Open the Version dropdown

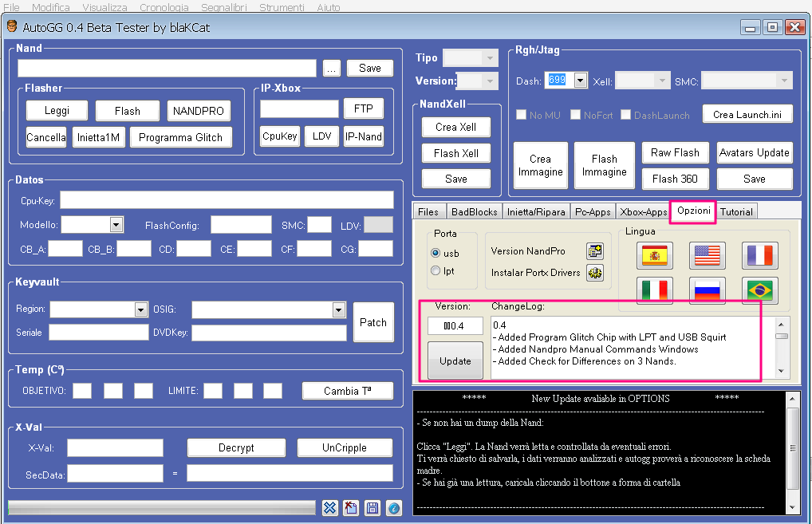click(x=478, y=81)
